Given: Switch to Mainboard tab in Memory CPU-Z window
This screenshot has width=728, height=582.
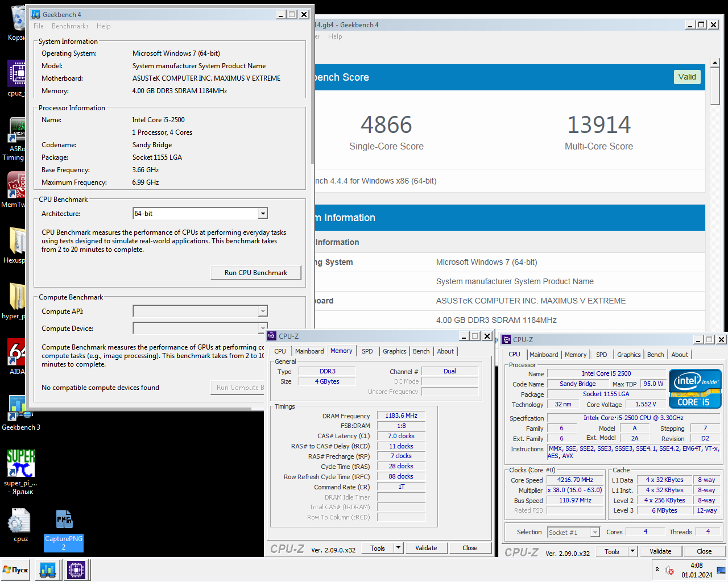Looking at the screenshot, I should pos(309,351).
